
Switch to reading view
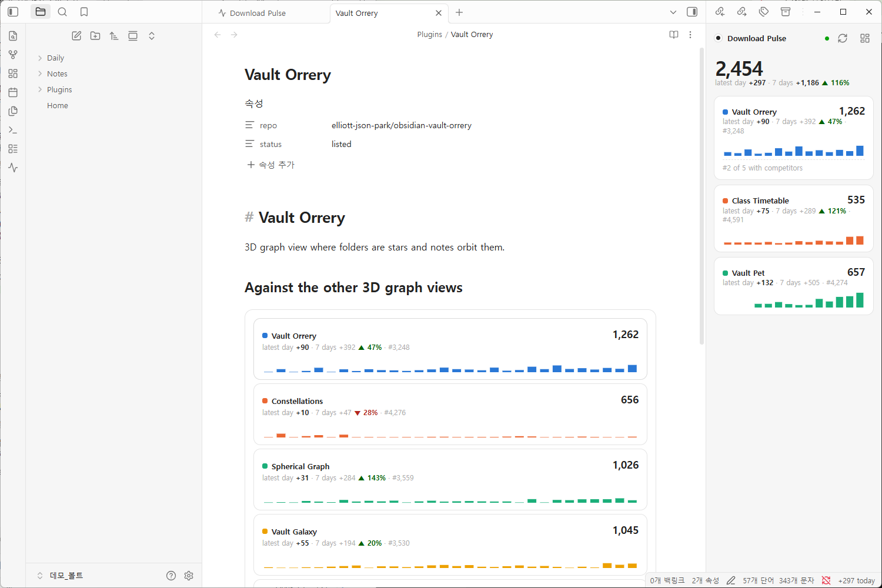point(674,35)
